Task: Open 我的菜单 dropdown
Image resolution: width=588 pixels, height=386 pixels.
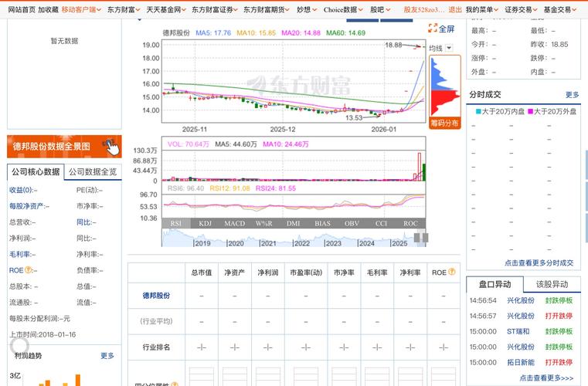Action: pos(482,10)
